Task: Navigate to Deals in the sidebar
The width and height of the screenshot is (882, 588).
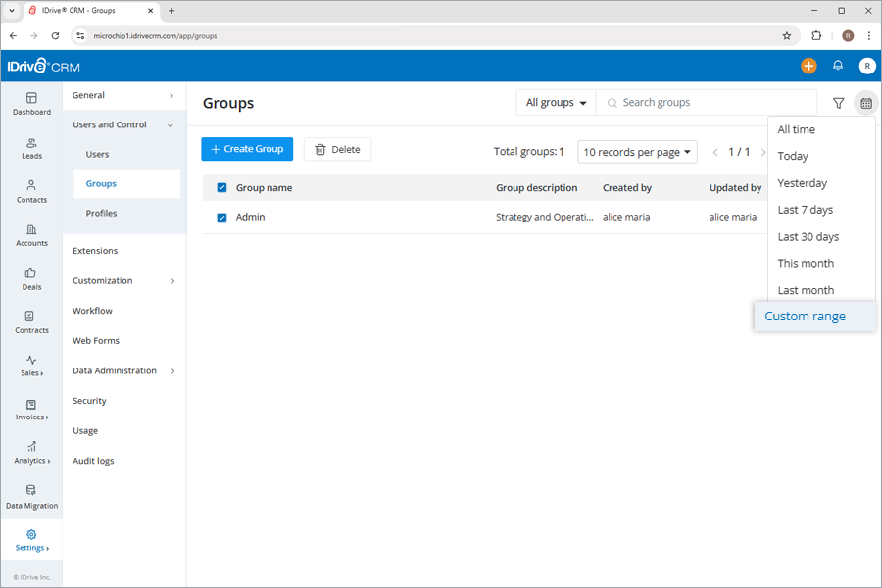Action: (31, 280)
